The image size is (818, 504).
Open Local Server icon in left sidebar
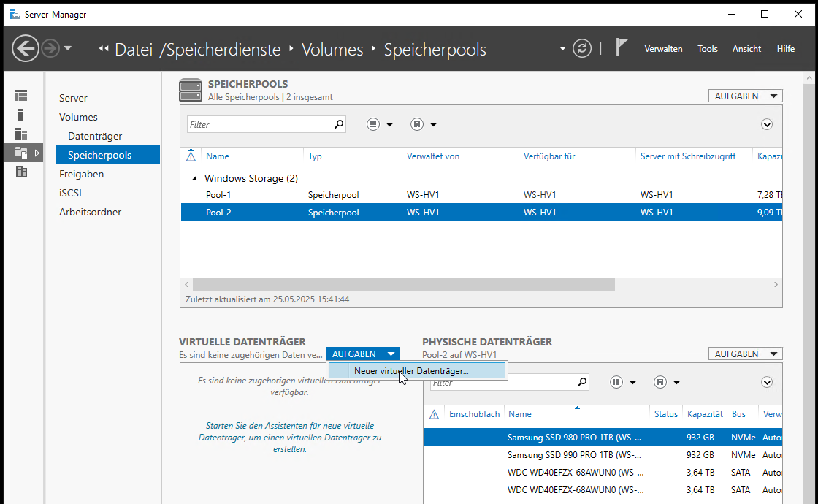pyautogui.click(x=21, y=115)
